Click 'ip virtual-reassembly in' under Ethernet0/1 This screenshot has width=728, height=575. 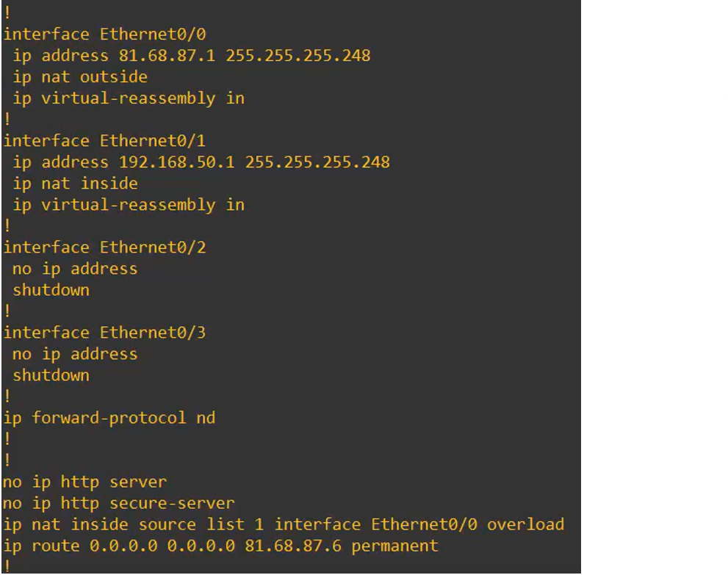129,204
